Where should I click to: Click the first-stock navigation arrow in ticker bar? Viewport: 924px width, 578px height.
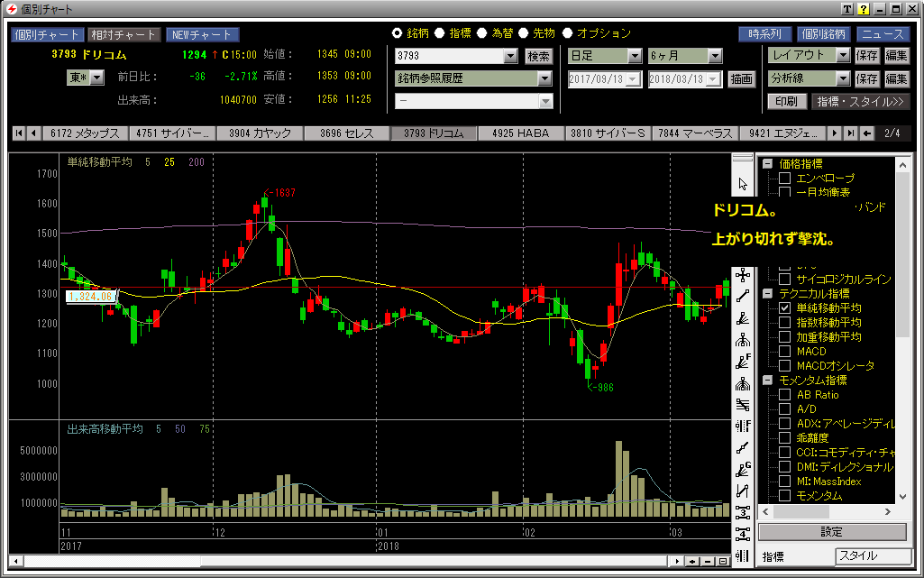click(x=18, y=133)
